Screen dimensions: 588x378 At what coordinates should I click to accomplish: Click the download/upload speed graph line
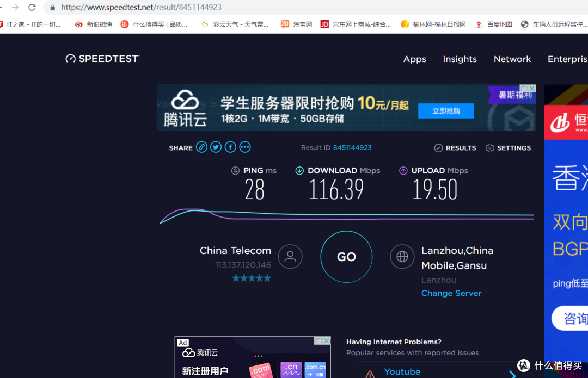click(347, 215)
